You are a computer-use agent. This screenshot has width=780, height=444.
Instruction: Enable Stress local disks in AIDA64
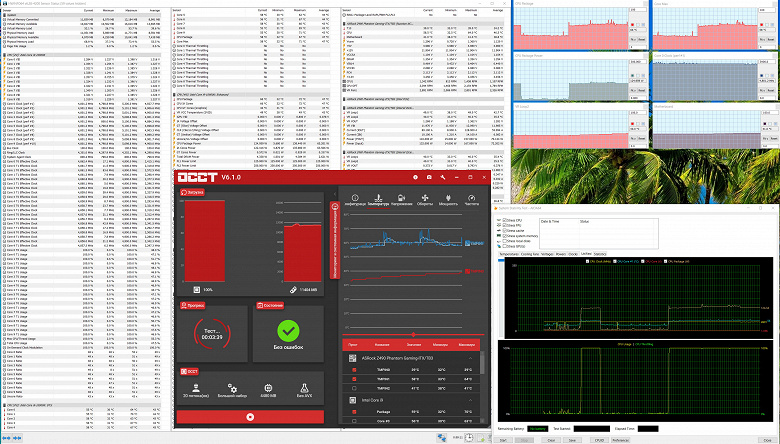coord(504,241)
